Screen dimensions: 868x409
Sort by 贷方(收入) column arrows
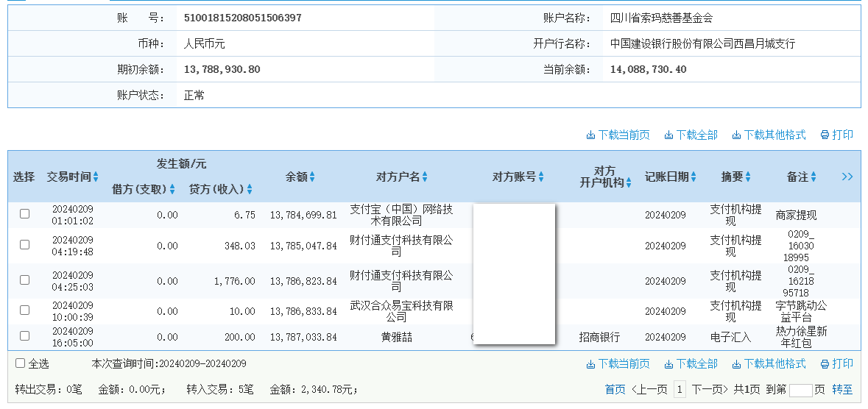(250, 189)
